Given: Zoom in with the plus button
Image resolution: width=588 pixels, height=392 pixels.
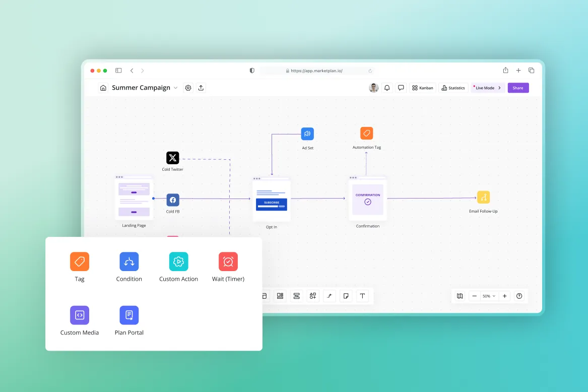Looking at the screenshot, I should coord(504,296).
